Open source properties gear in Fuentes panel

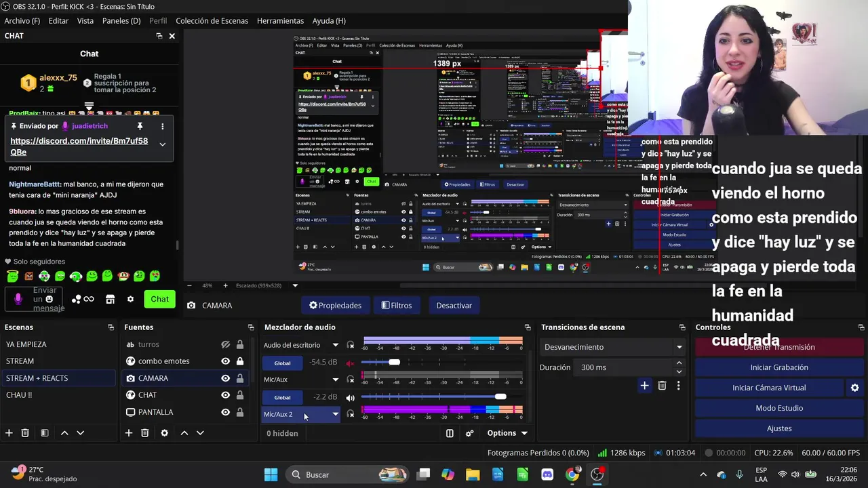click(x=164, y=433)
